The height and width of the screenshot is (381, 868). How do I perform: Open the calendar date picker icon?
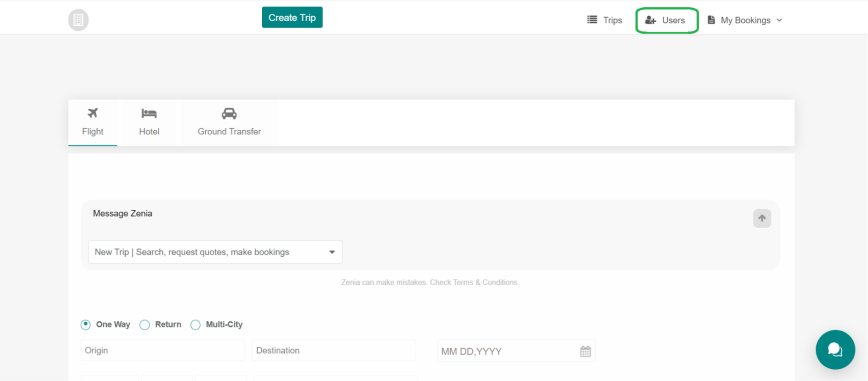(x=585, y=351)
